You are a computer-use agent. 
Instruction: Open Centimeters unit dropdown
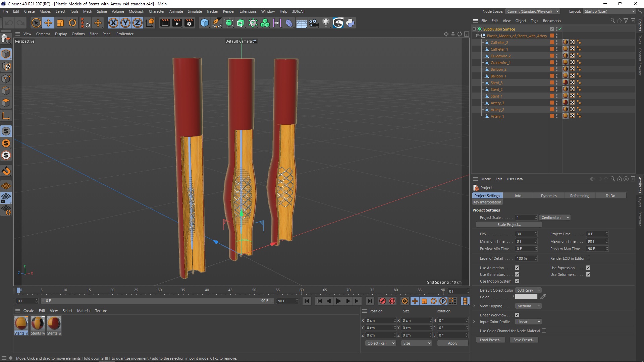555,218
